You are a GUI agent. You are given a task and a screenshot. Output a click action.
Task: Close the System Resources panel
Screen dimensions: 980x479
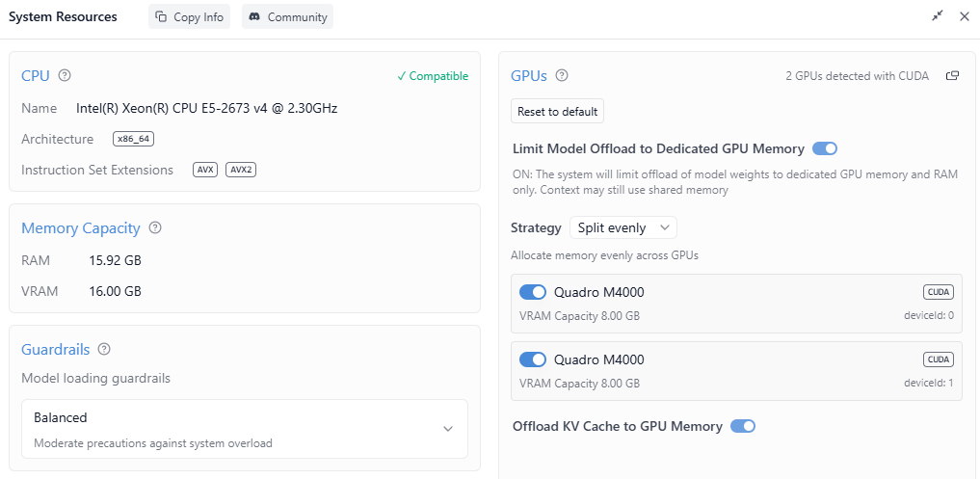pos(964,16)
